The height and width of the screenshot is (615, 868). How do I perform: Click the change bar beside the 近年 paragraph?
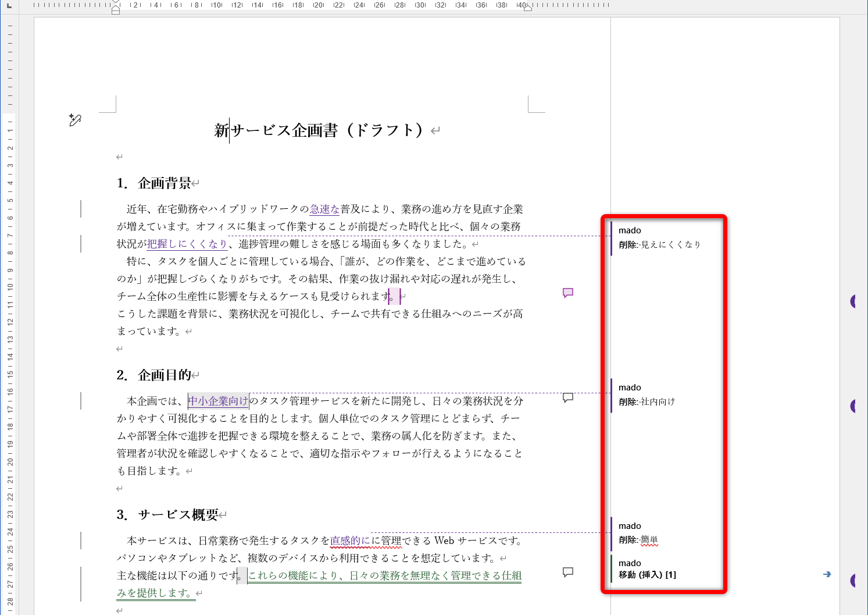(x=81, y=208)
